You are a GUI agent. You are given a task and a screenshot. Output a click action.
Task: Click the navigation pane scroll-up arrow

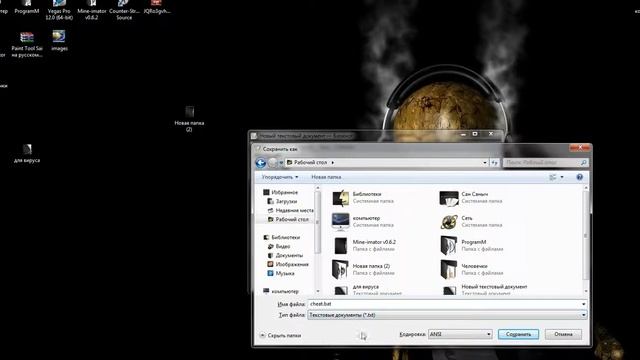pyautogui.click(x=318, y=188)
